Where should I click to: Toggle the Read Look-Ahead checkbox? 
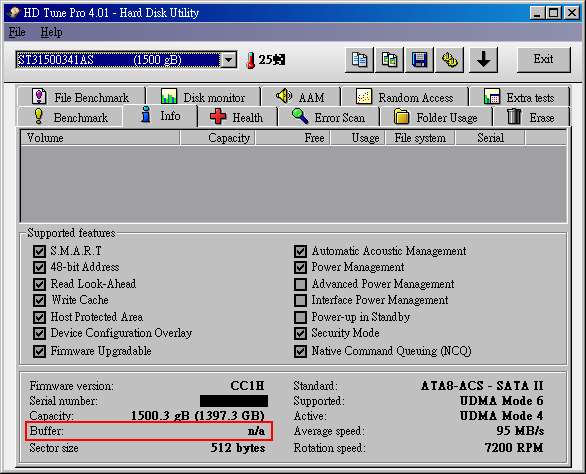pyautogui.click(x=39, y=284)
